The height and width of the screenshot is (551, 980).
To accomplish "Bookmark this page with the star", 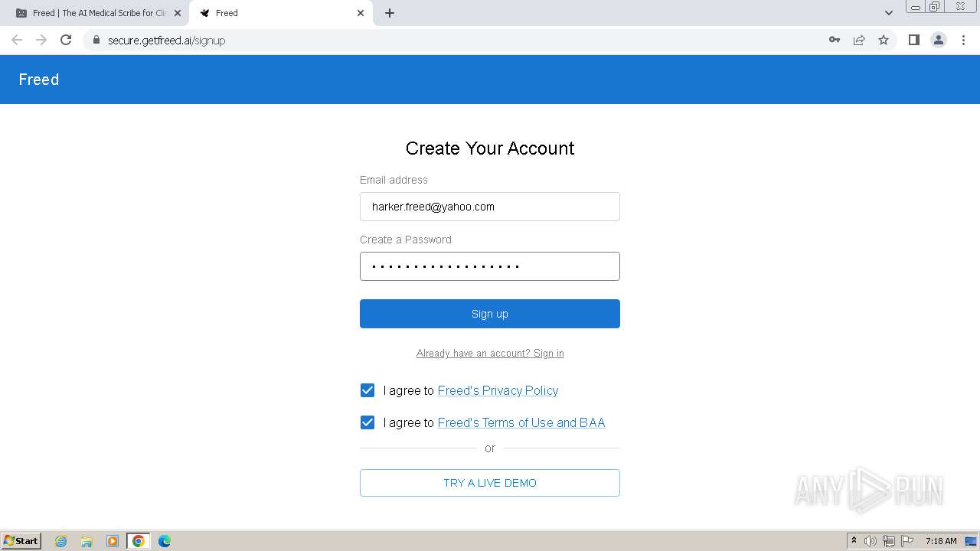I will click(884, 40).
